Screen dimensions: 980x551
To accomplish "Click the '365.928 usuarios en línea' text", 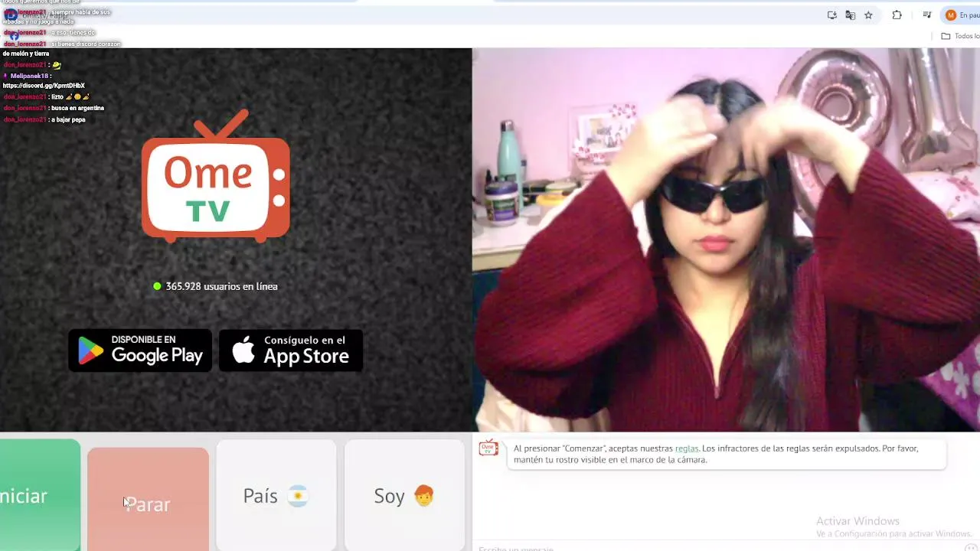I will 221,286.
